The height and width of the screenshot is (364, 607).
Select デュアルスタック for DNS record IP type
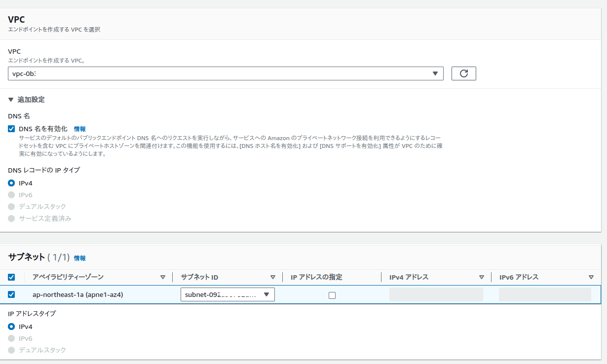11,207
